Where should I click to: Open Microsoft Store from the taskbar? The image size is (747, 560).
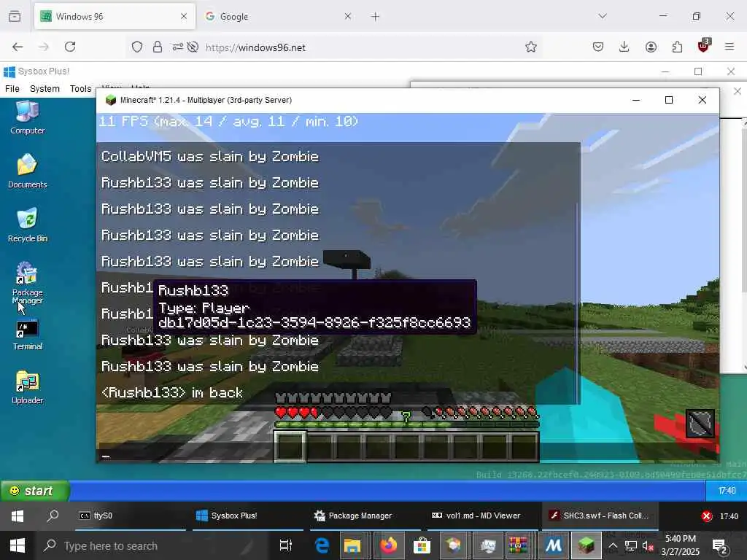[422, 545]
